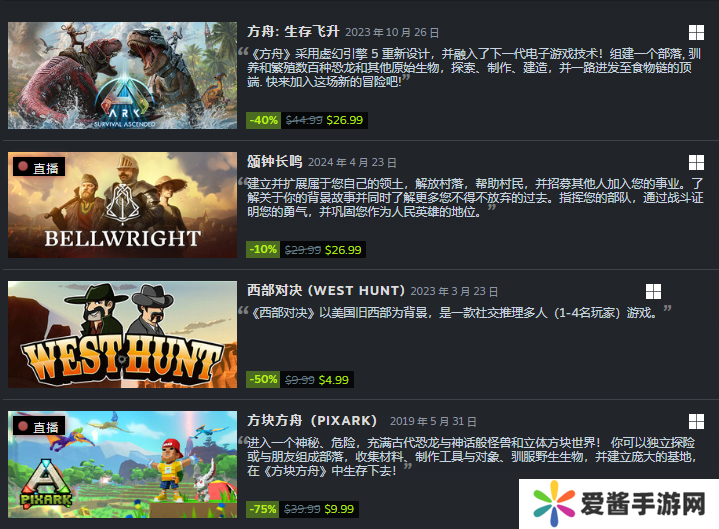Image resolution: width=719 pixels, height=529 pixels.
Task: Click the West Hunt description text
Action: pos(454,313)
